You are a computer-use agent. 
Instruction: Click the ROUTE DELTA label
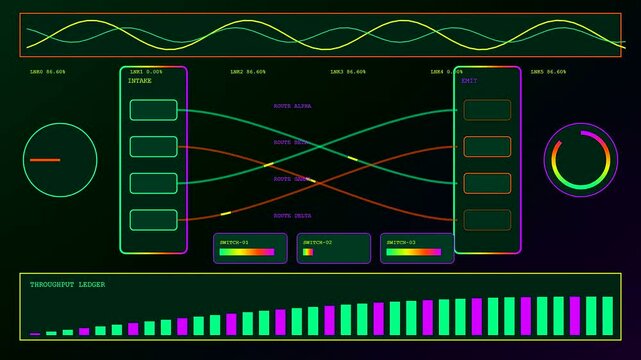pyautogui.click(x=292, y=216)
